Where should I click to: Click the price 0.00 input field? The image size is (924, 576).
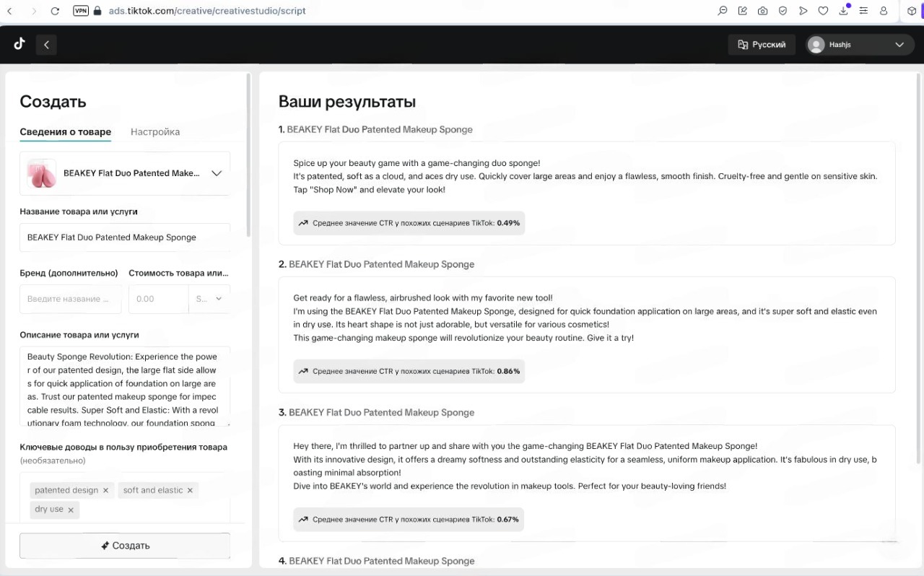[158, 299]
